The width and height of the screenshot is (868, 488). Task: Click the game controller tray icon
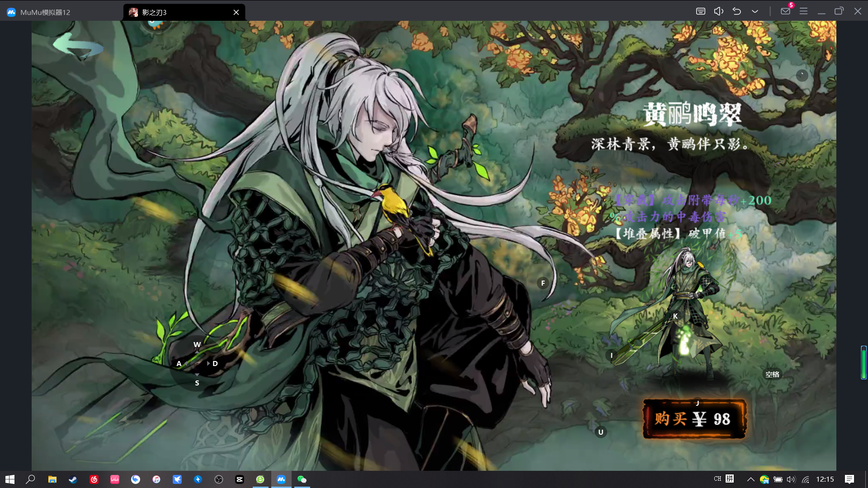click(x=764, y=479)
